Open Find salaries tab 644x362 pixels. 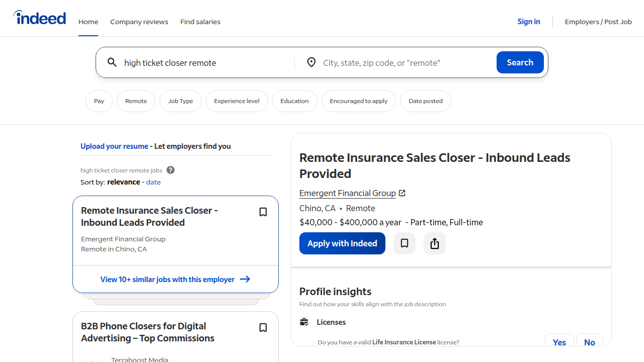click(200, 22)
